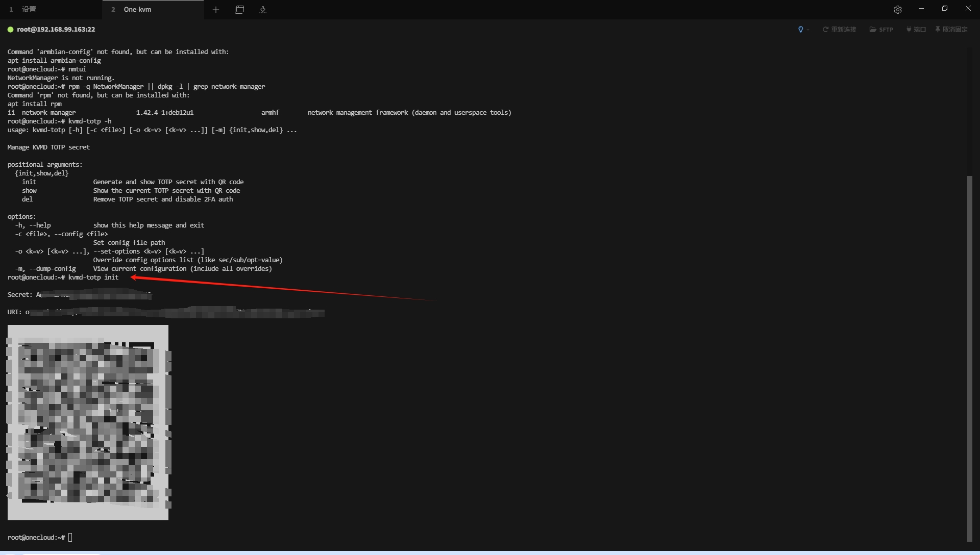Image resolution: width=980 pixels, height=555 pixels.
Task: Click the download arrow icon in tab bar
Action: [263, 10]
